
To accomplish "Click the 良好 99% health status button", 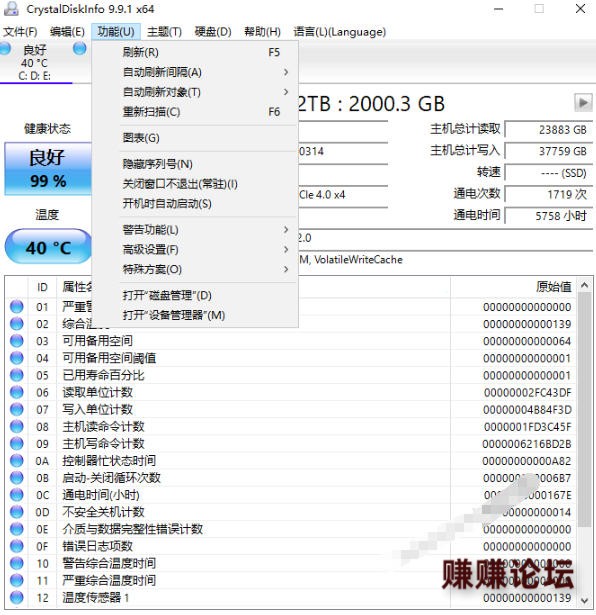I will click(x=48, y=169).
